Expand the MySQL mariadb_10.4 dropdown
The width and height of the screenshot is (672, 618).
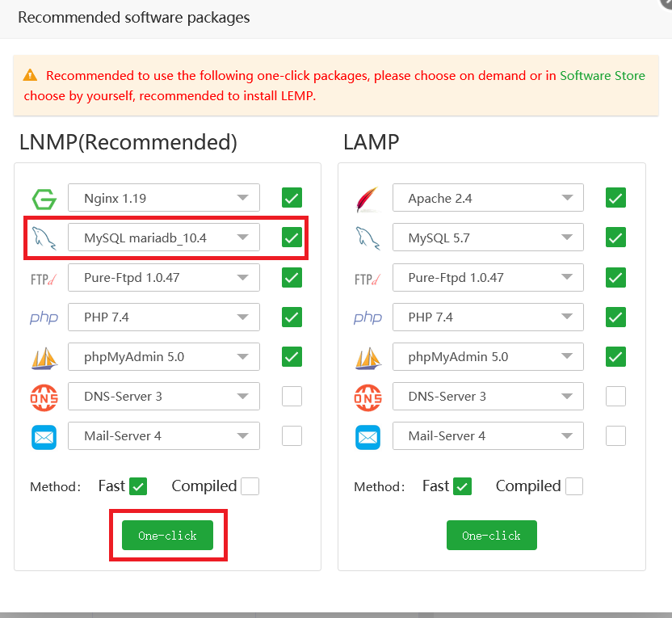click(164, 237)
